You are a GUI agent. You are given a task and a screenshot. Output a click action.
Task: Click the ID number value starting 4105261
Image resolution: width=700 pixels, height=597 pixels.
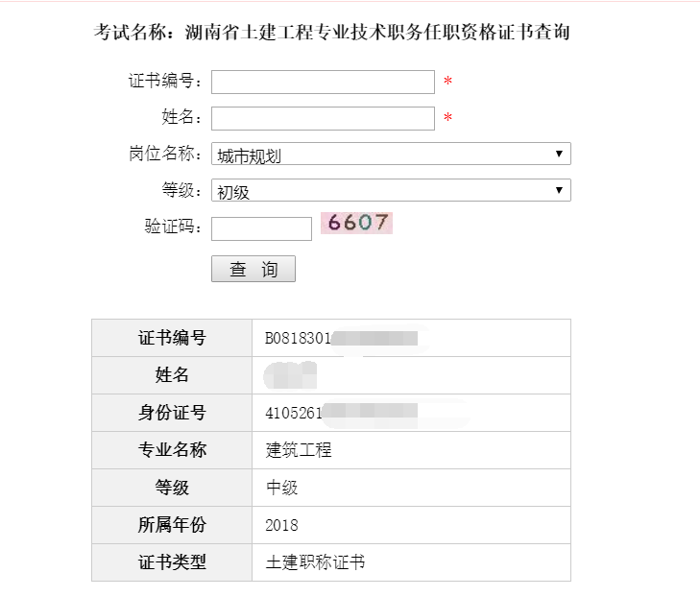tap(294, 413)
